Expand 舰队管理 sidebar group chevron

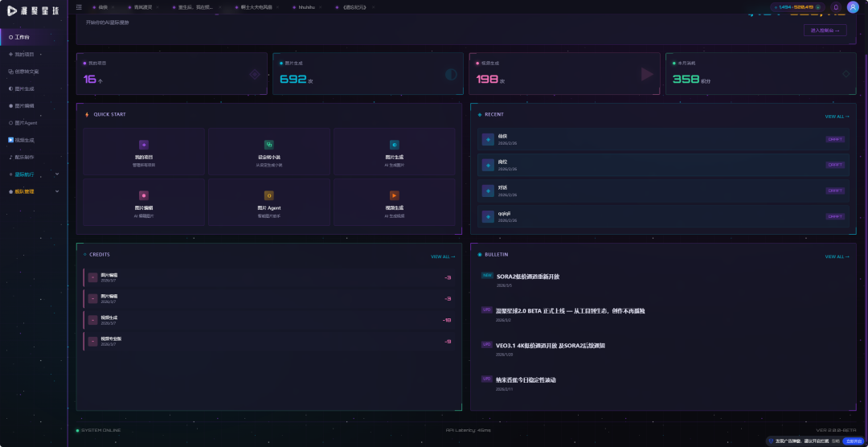click(57, 191)
